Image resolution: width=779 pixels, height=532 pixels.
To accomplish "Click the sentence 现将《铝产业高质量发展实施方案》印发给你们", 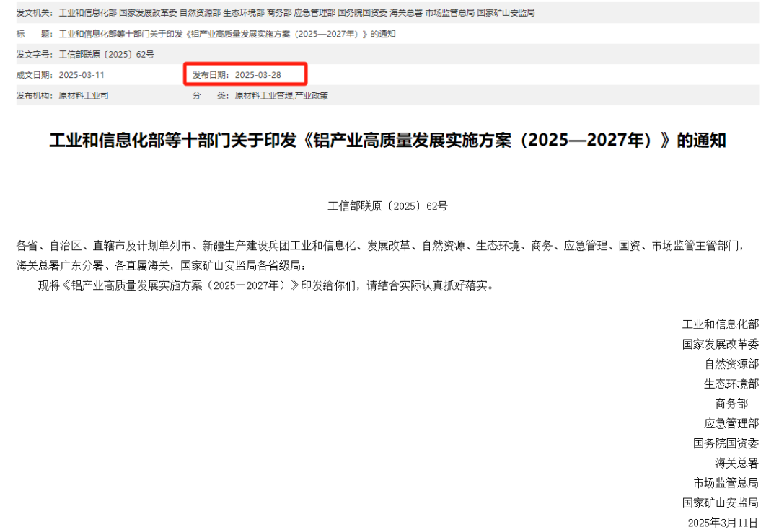I will 266,285.
